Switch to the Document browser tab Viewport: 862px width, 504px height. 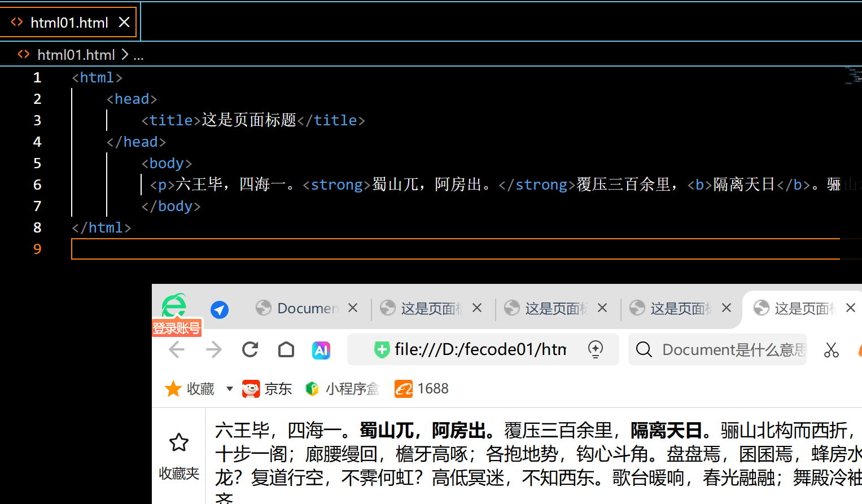point(307,308)
